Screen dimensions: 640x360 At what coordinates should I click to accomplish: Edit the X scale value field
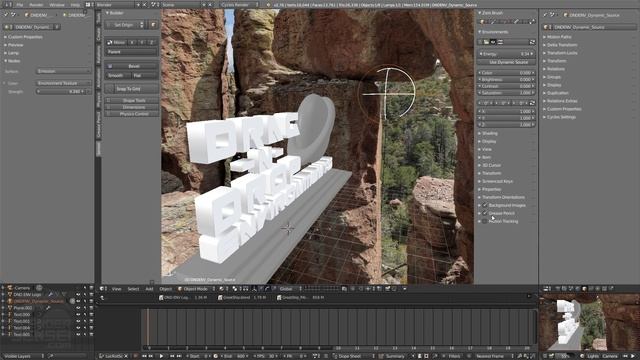coord(507,111)
